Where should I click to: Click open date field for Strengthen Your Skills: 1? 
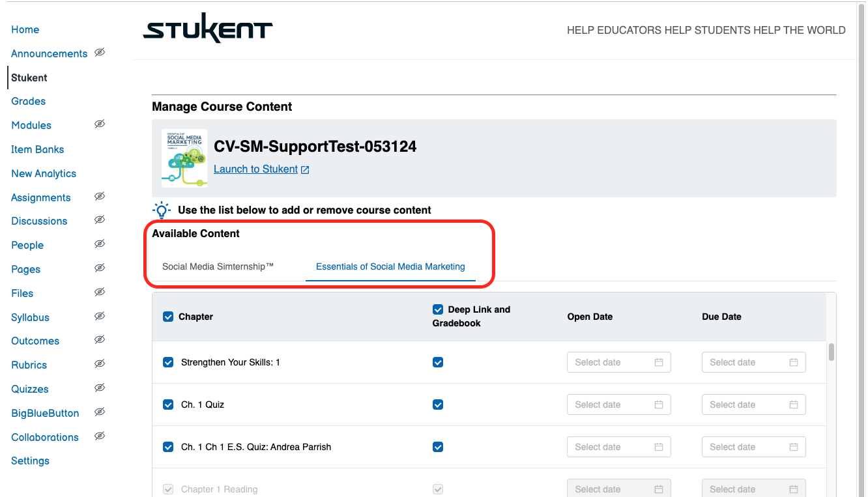click(619, 362)
